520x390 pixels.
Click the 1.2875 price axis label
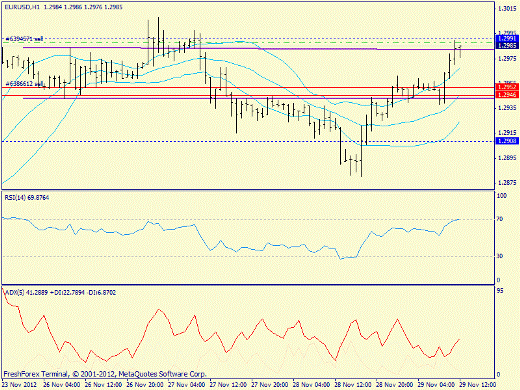click(507, 183)
